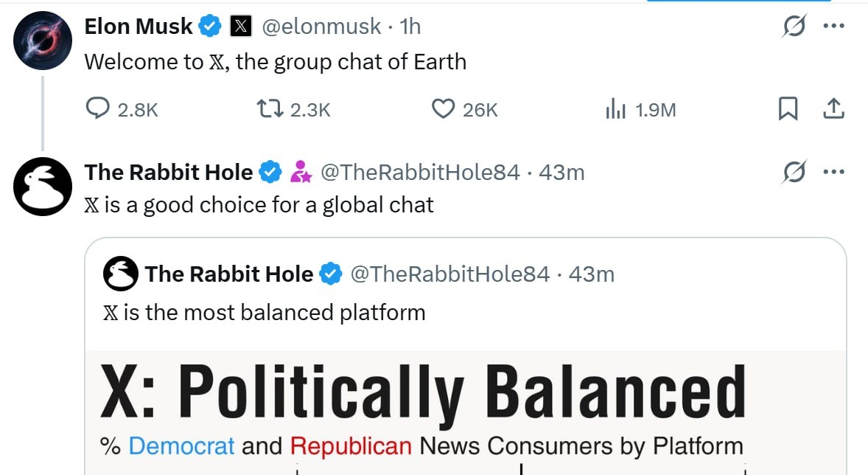
Task: Click the verified badge next to Elon Musk
Action: 210,25
